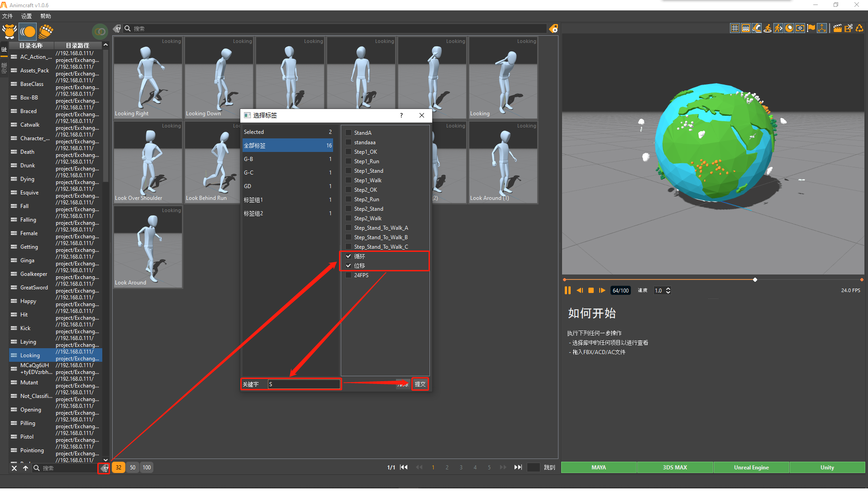Image resolution: width=868 pixels, height=492 pixels.
Task: Click the orange tag icon after the main search bar
Action: tap(553, 28)
